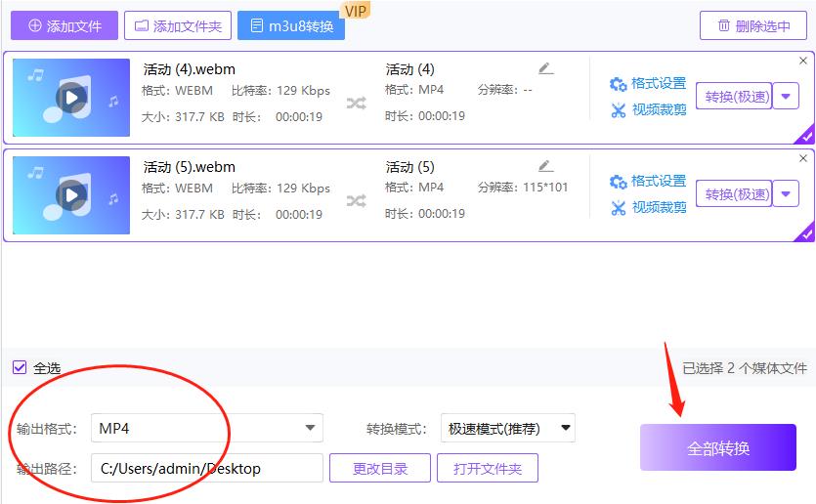The width and height of the screenshot is (816, 504).
Task: Play the 活动 (5).webm thumbnail
Action: point(71,195)
